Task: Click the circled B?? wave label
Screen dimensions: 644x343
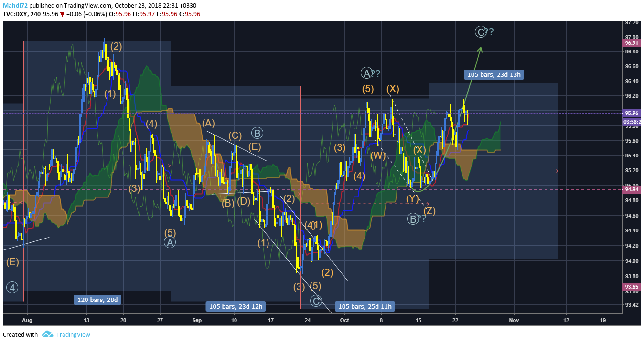Action: pos(417,219)
